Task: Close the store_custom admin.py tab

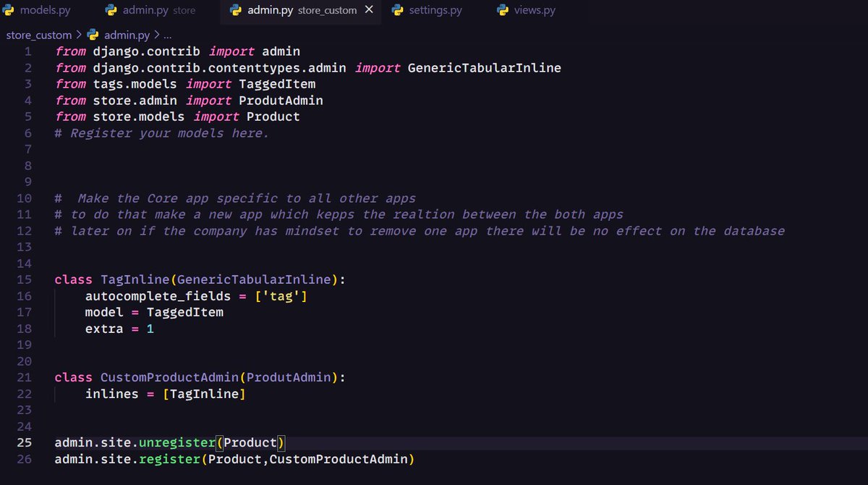Action: pos(369,10)
